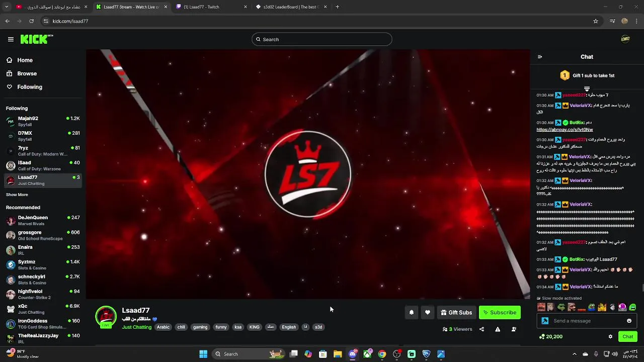The width and height of the screenshot is (644, 362).
Task: Click the KICK logo
Action: [36, 39]
